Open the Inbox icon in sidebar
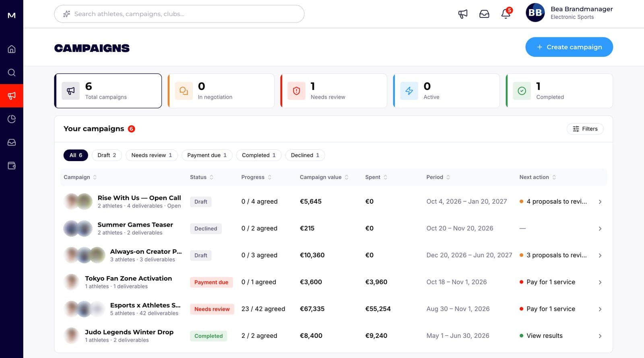644x358 pixels. [12, 142]
